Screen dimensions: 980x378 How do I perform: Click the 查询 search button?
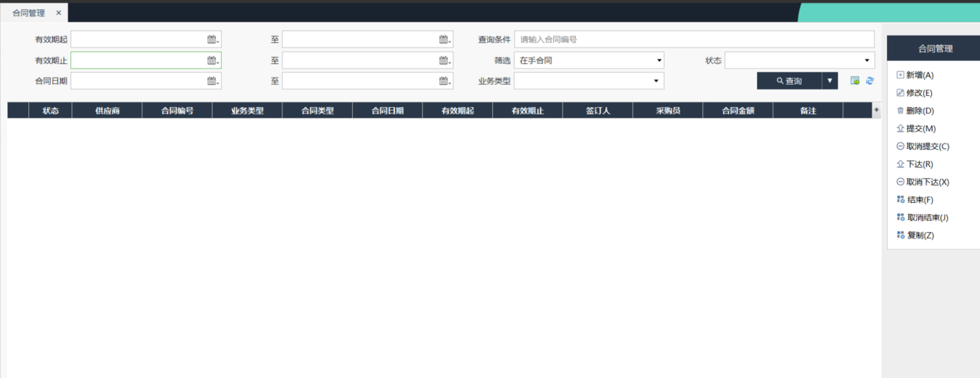[789, 81]
